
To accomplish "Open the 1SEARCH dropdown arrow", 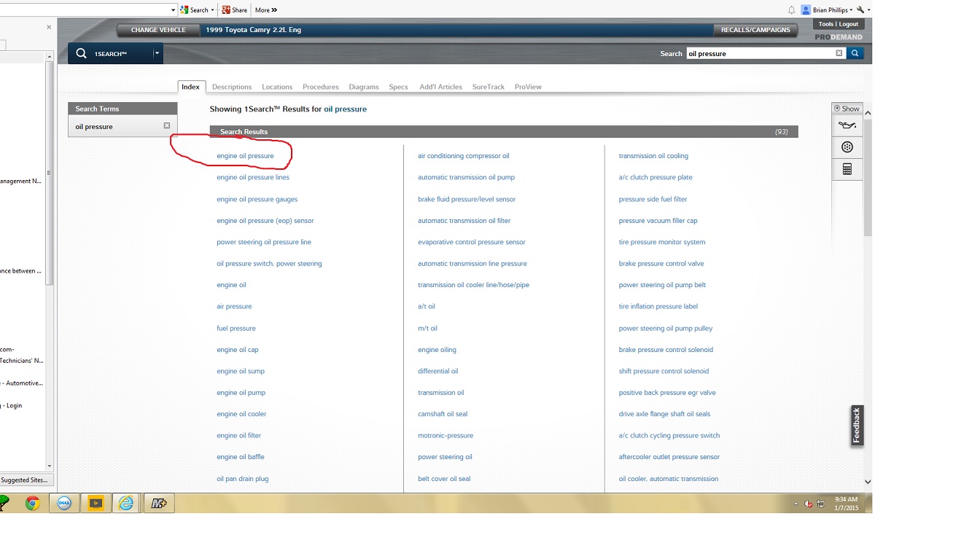I will click(x=156, y=53).
